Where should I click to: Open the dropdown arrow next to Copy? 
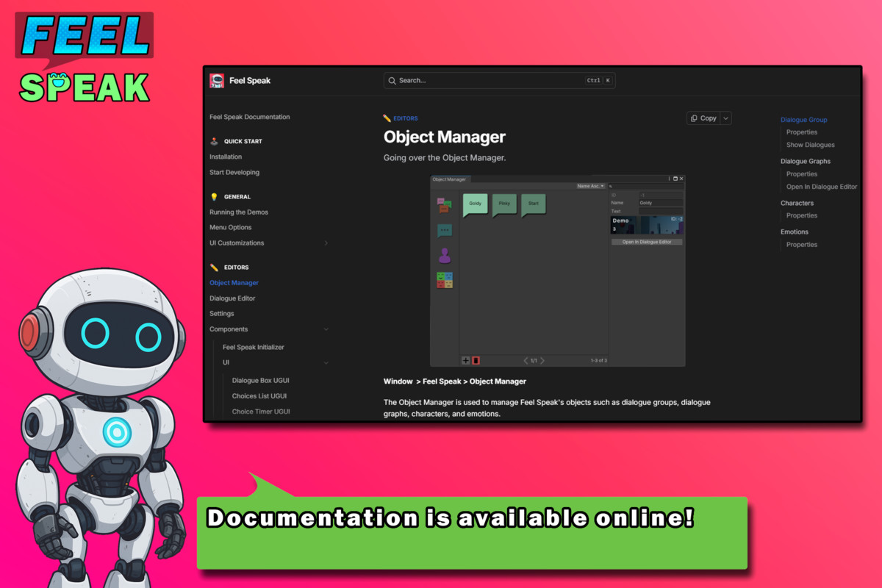pyautogui.click(x=726, y=118)
